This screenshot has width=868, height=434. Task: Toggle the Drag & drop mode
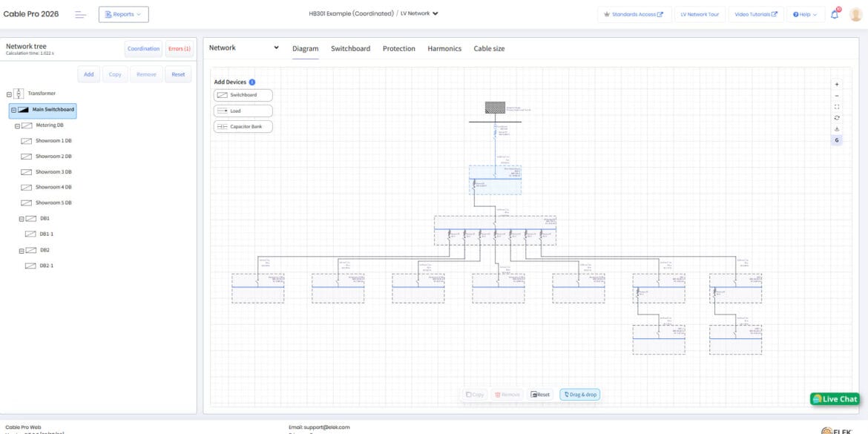579,395
